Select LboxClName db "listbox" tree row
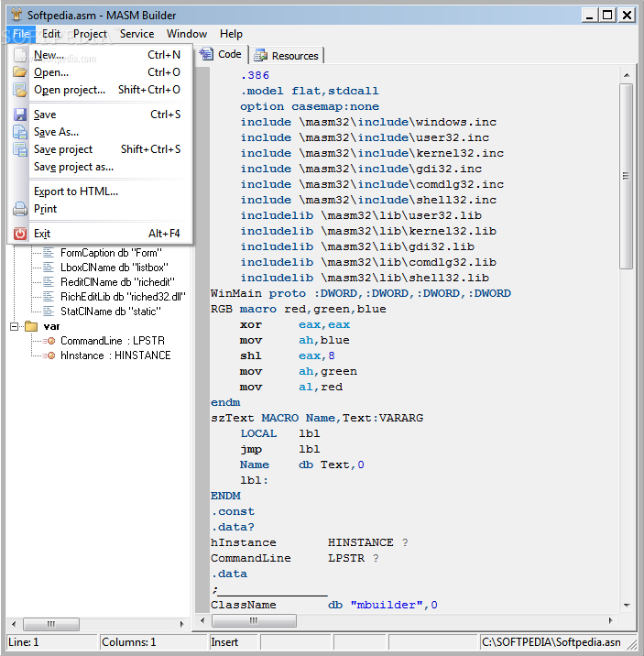This screenshot has width=644, height=656. [115, 268]
